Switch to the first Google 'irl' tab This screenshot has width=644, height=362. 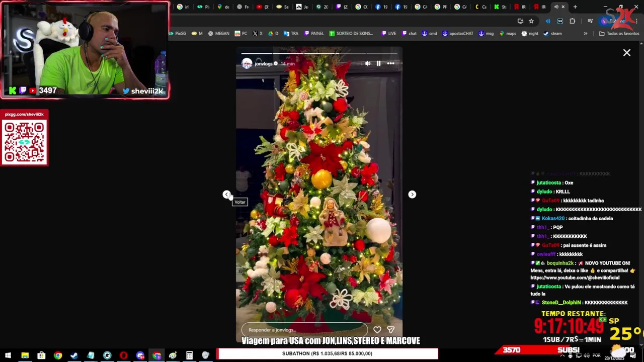pos(183,7)
